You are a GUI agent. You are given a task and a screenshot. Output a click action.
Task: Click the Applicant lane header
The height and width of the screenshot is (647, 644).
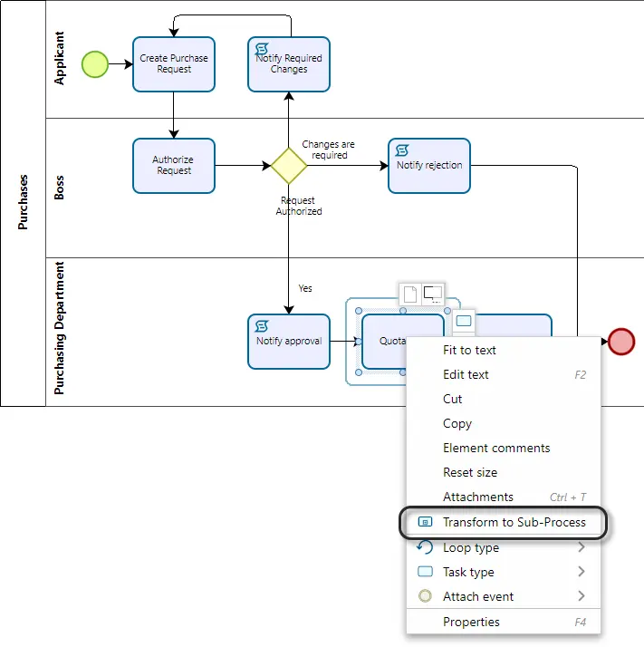coord(59,59)
